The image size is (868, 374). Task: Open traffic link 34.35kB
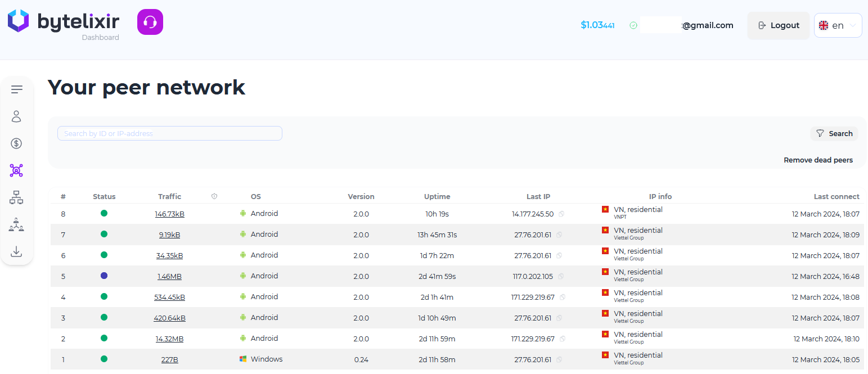point(170,256)
